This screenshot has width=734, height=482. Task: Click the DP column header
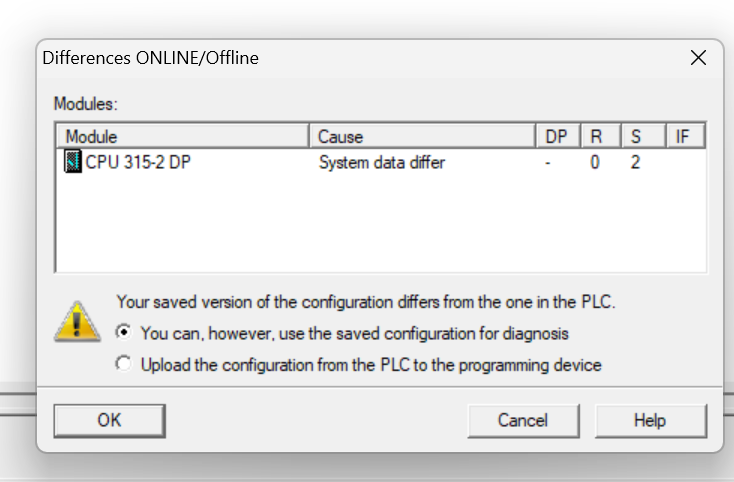click(558, 136)
